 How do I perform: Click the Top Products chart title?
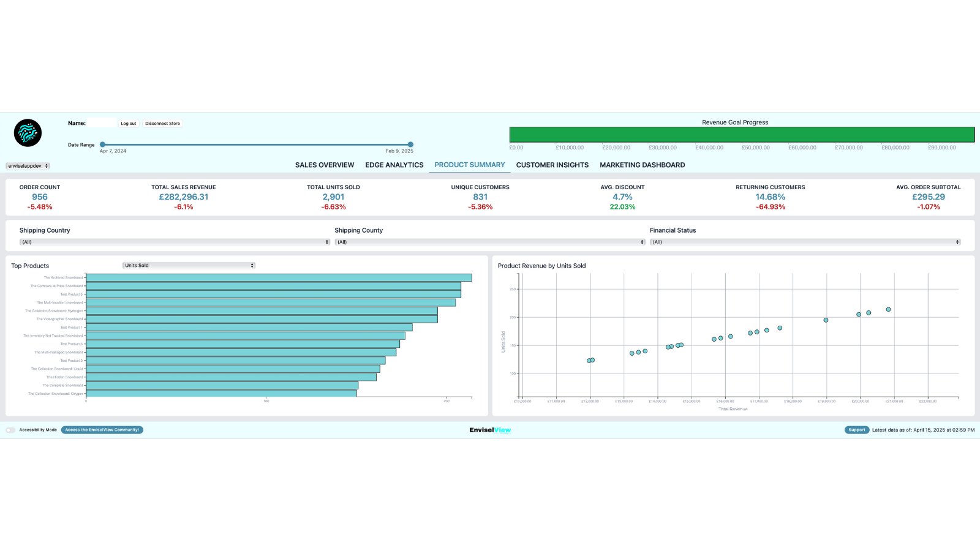30,266
